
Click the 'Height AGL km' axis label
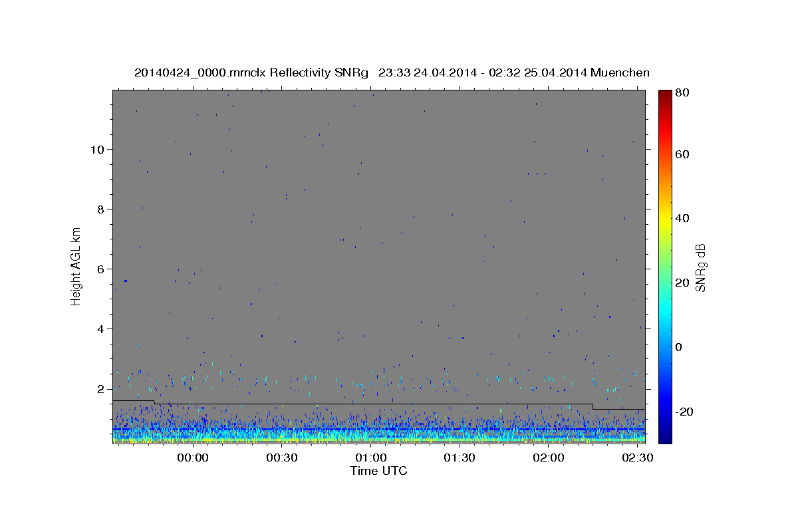click(76, 265)
